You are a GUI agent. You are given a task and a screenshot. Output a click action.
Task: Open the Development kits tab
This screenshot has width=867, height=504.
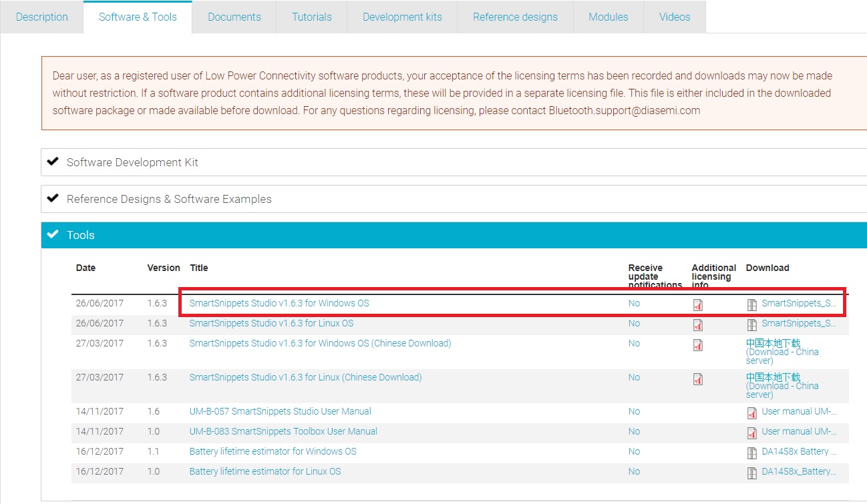402,17
